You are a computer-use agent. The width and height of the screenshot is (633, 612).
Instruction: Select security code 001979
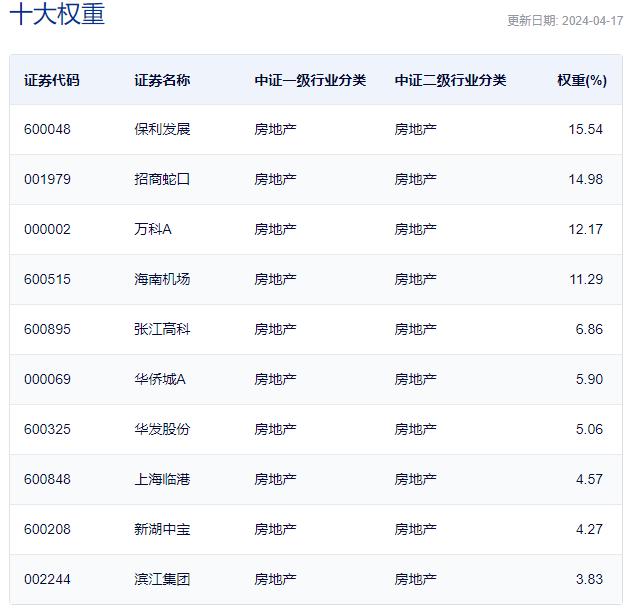[x=47, y=179]
